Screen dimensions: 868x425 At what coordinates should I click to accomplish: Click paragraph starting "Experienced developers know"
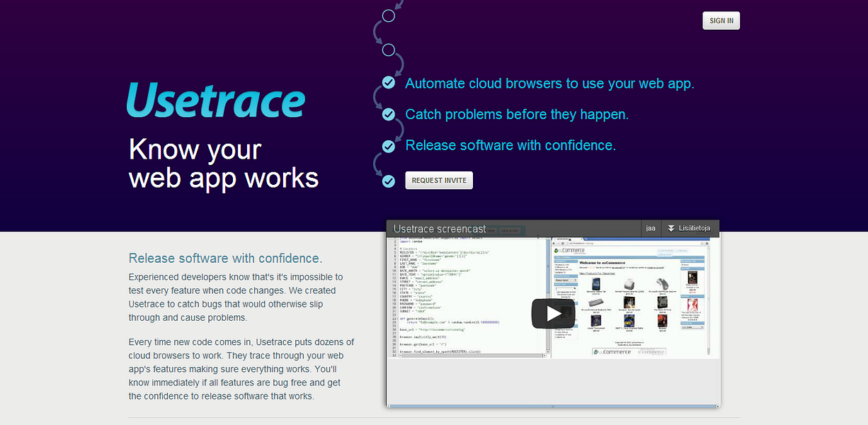[x=236, y=297]
